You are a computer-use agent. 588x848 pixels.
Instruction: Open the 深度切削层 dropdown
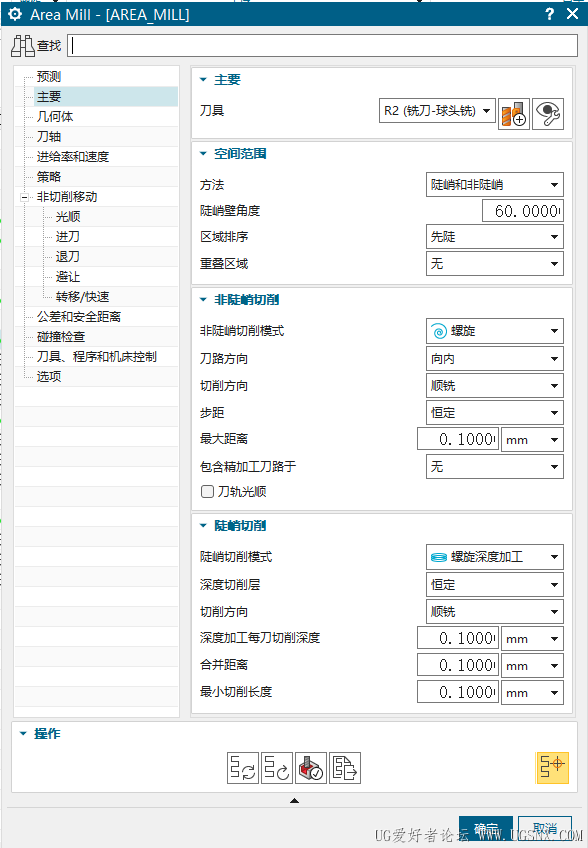pos(494,585)
